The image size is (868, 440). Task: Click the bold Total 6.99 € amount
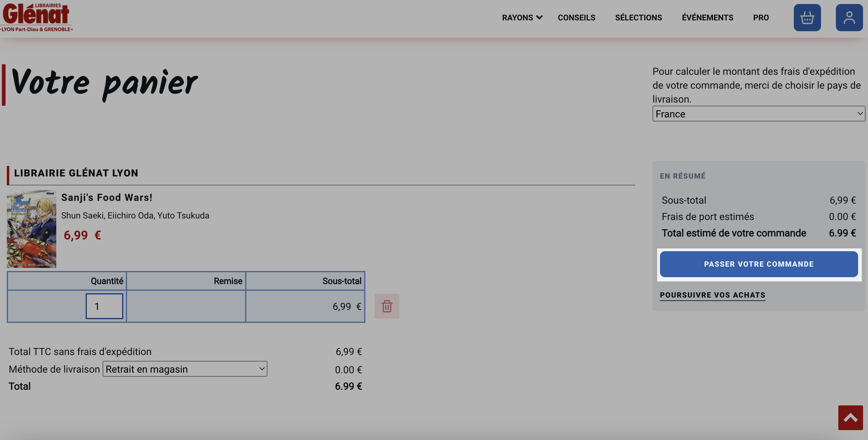coord(348,386)
